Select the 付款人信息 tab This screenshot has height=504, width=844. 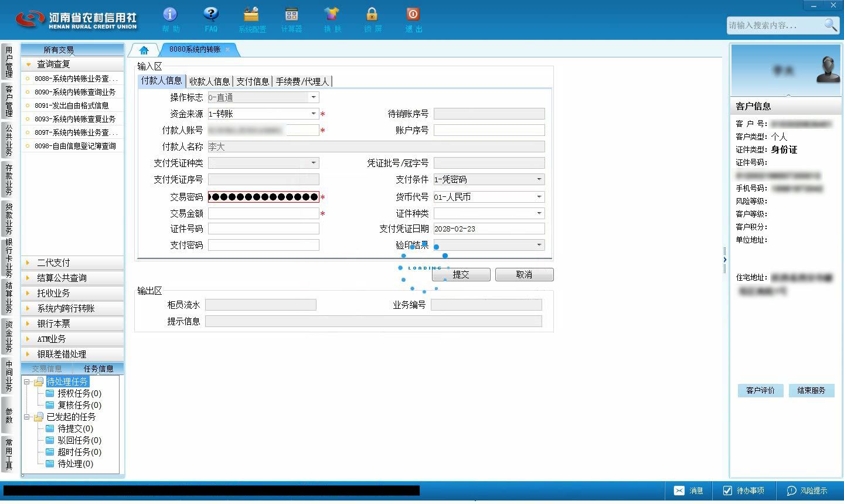pyautogui.click(x=161, y=81)
